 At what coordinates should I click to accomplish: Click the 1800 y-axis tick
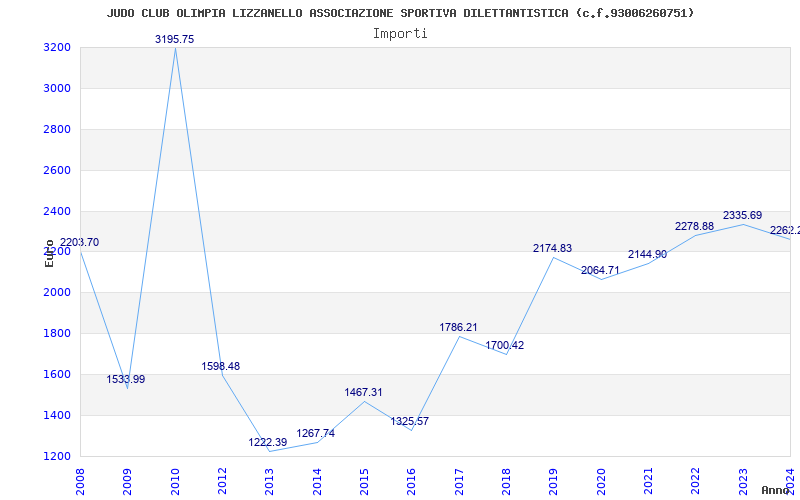coord(57,333)
